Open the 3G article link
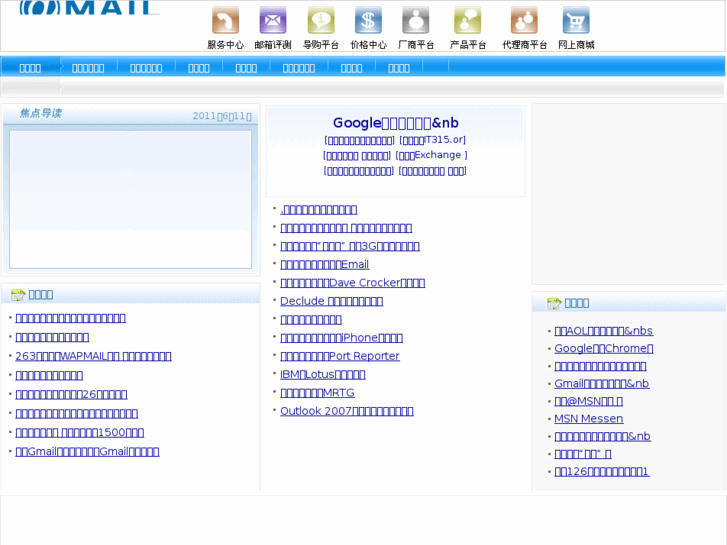This screenshot has height=545, width=727. 350,246
